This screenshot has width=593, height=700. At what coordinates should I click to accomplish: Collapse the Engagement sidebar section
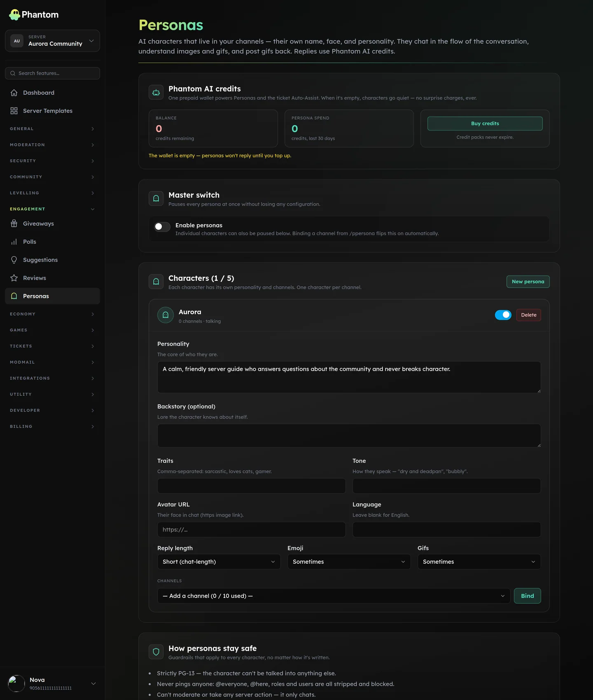point(52,209)
